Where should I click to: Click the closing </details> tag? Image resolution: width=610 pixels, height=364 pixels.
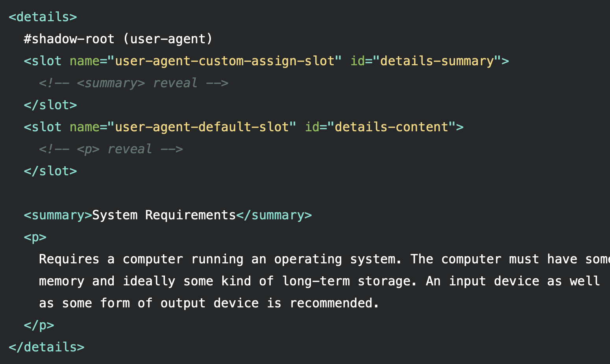(x=46, y=347)
